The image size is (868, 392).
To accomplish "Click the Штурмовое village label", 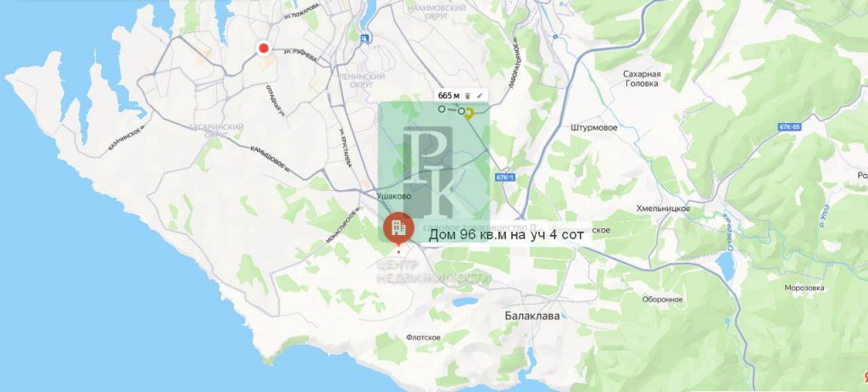I will point(593,127).
